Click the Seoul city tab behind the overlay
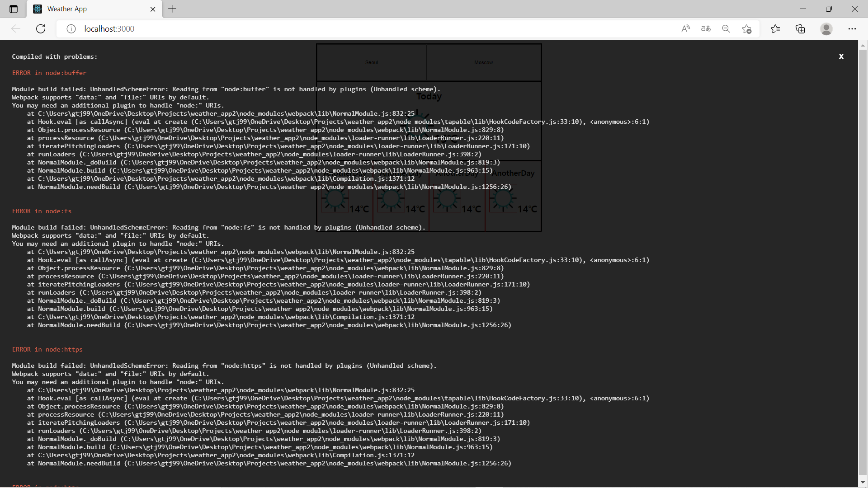 (x=372, y=63)
